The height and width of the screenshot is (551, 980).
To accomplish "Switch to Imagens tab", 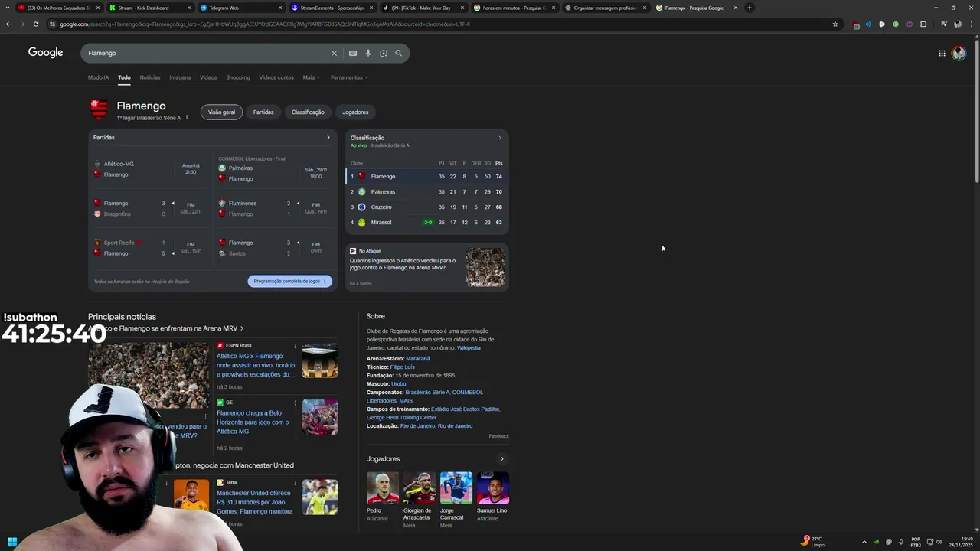I will [x=180, y=77].
